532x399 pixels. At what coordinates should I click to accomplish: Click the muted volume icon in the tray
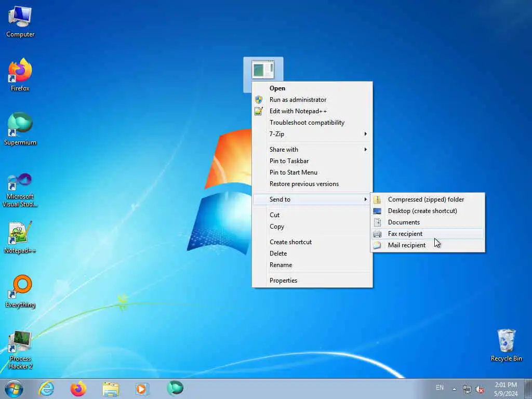tap(480, 390)
